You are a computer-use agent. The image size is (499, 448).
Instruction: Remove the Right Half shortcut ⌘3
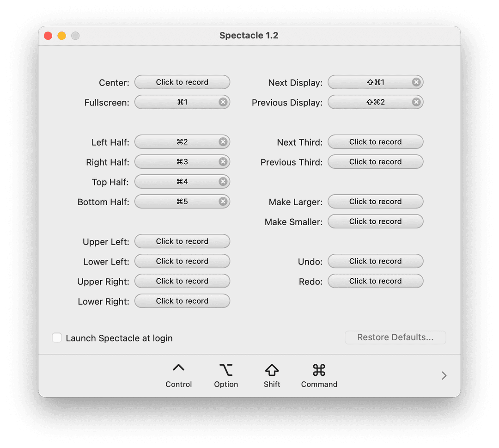223,162
